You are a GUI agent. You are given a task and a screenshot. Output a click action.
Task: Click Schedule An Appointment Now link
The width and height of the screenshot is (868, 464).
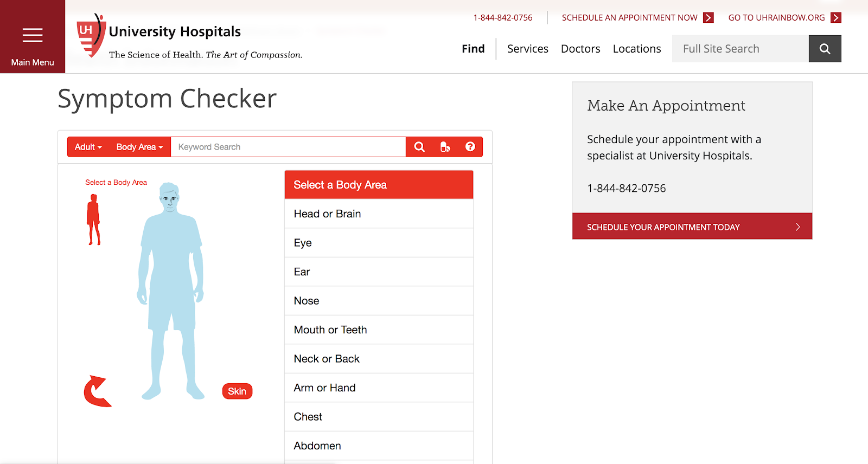pos(630,18)
